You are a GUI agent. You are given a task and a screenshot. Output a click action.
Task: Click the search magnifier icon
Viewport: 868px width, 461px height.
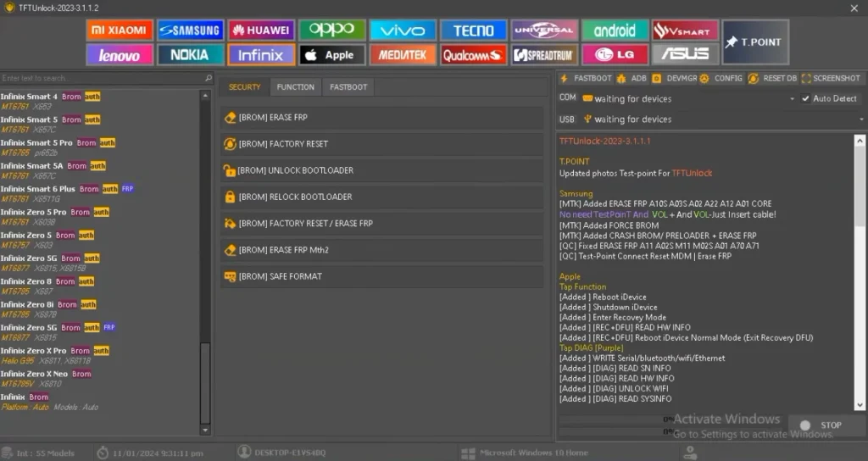209,78
